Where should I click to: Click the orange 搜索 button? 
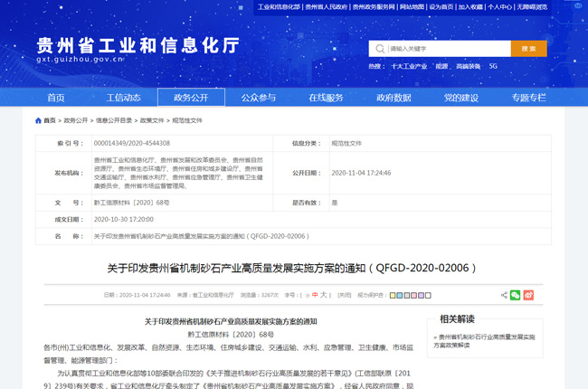(x=528, y=49)
